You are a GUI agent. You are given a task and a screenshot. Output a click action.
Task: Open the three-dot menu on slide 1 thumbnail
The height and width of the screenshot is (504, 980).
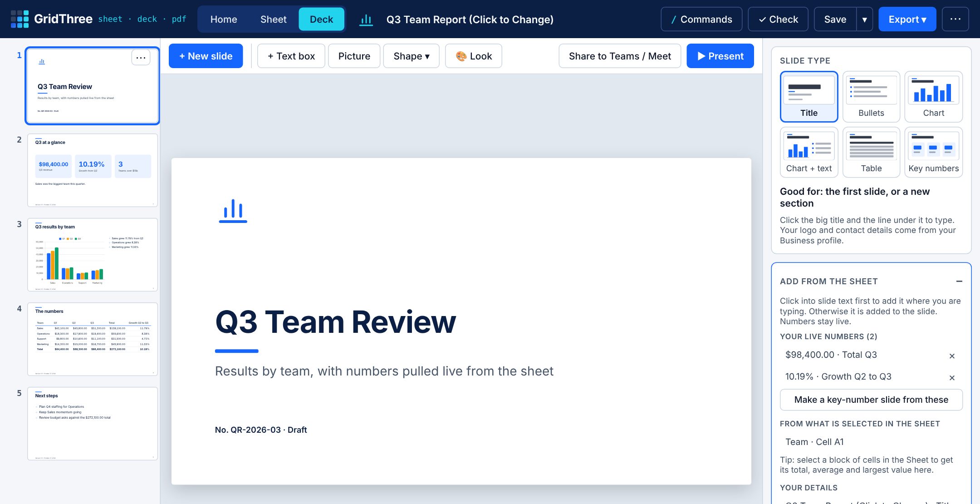[x=141, y=58]
